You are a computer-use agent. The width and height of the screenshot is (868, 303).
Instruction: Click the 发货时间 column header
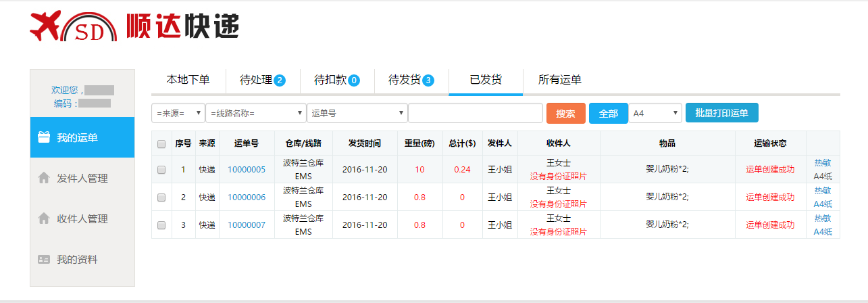point(365,143)
